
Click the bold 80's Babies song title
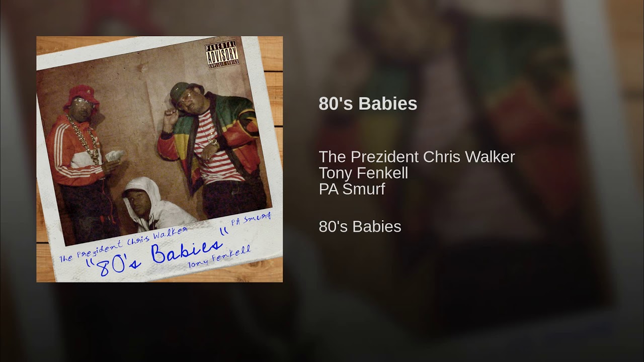coord(368,104)
